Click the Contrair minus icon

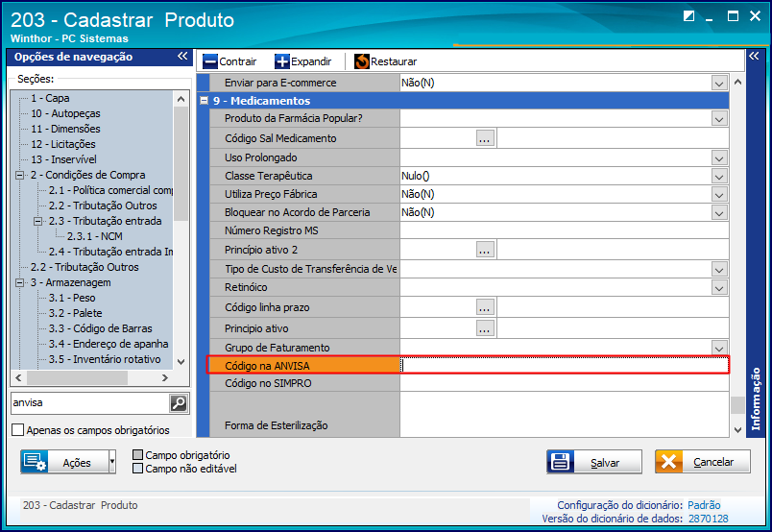pos(210,61)
